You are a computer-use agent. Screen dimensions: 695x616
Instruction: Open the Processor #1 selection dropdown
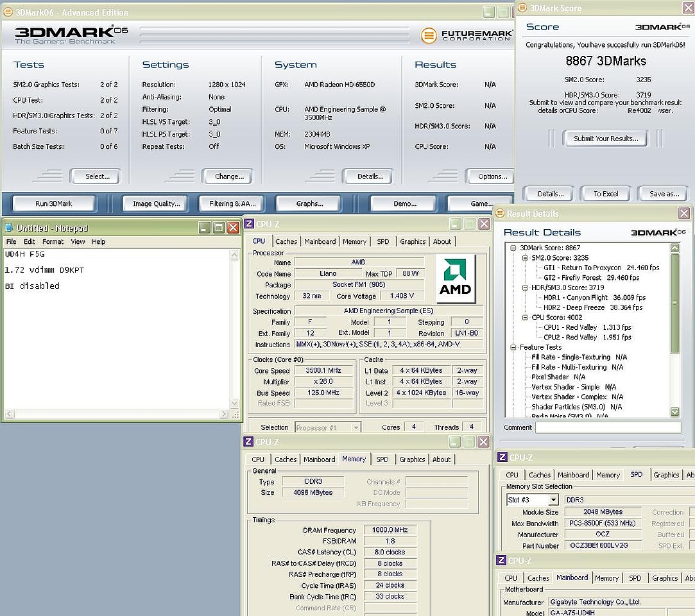[x=356, y=427]
